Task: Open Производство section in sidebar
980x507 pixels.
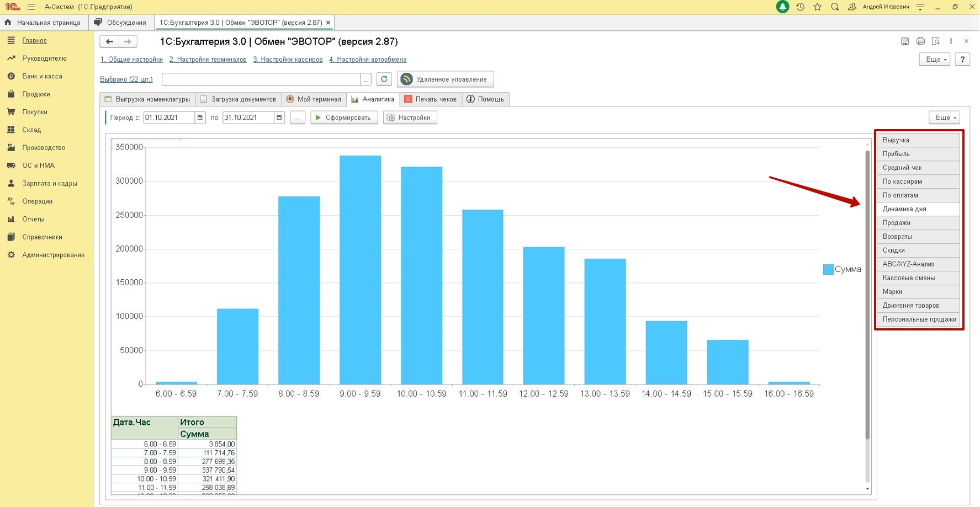Action: click(x=44, y=148)
